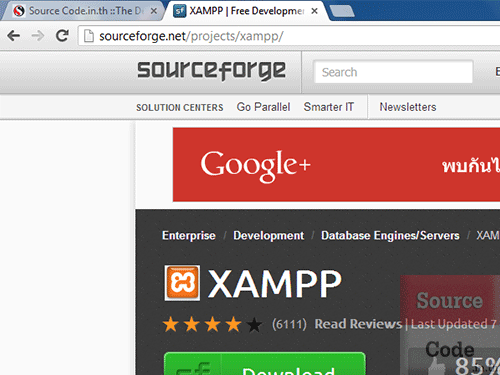This screenshot has width=500, height=375.
Task: Click the red Google+ banner ad
Action: [x=336, y=165]
